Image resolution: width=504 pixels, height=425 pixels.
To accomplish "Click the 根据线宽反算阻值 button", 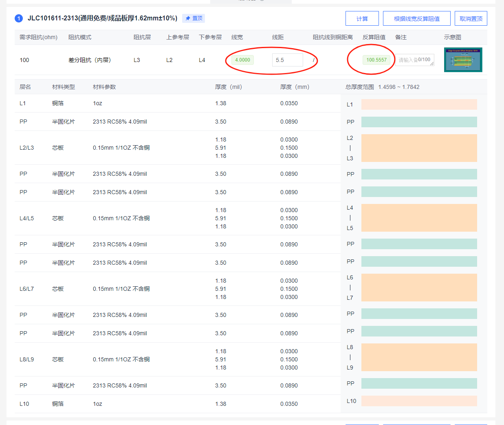I will 416,19.
